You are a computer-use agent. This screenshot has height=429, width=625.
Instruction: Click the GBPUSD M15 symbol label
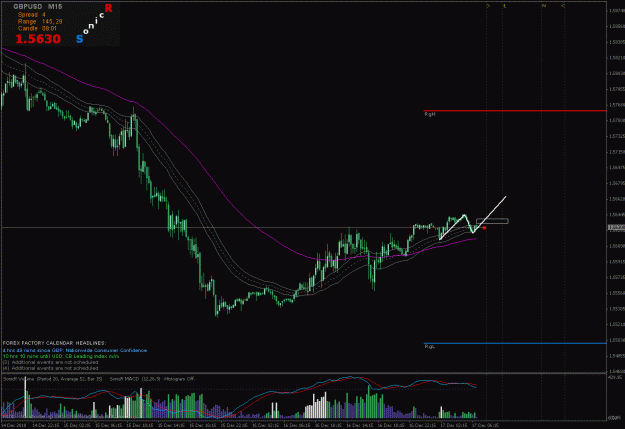tap(37, 7)
